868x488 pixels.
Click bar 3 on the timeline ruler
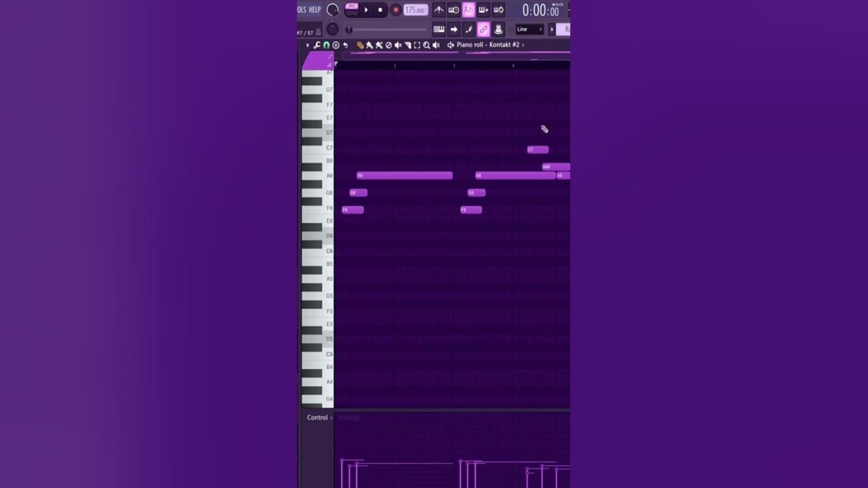click(454, 65)
